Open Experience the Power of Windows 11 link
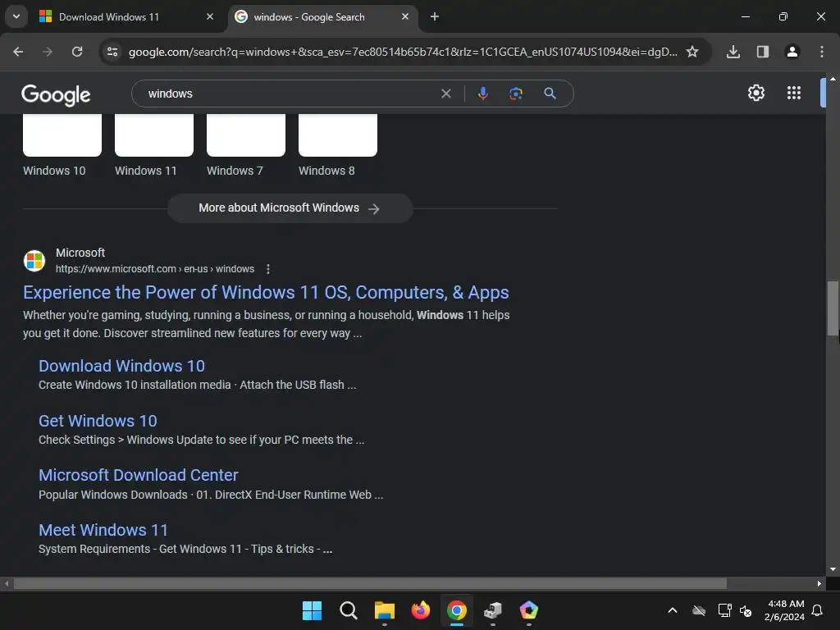 pos(266,293)
